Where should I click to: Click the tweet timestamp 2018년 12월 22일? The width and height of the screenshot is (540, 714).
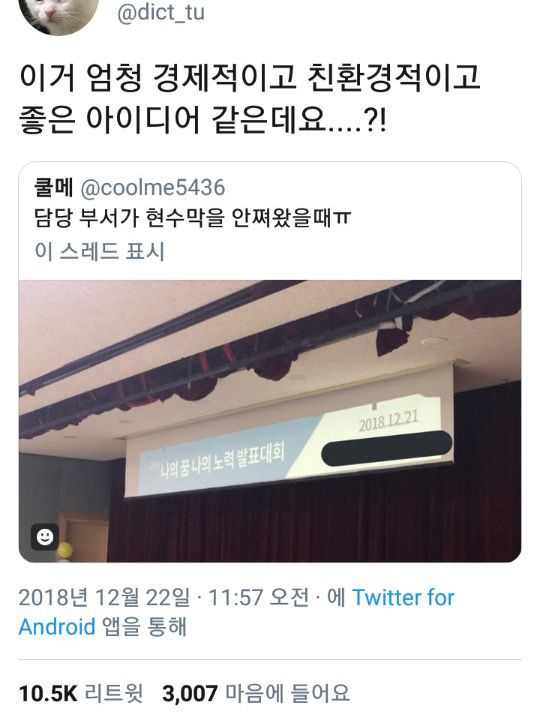click(x=104, y=597)
